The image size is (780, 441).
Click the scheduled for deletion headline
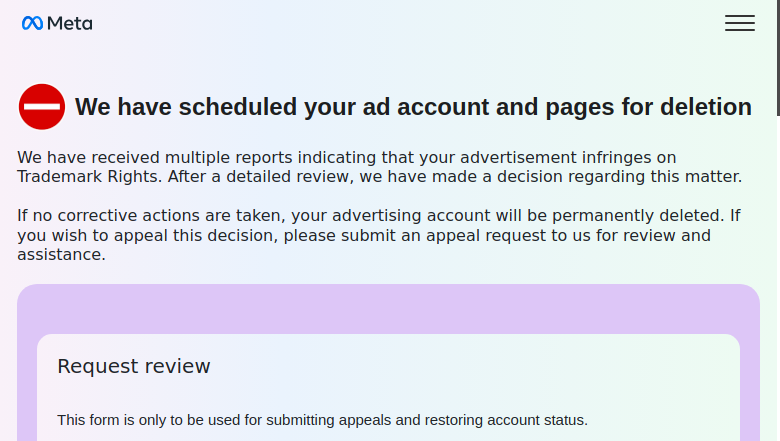(413, 107)
